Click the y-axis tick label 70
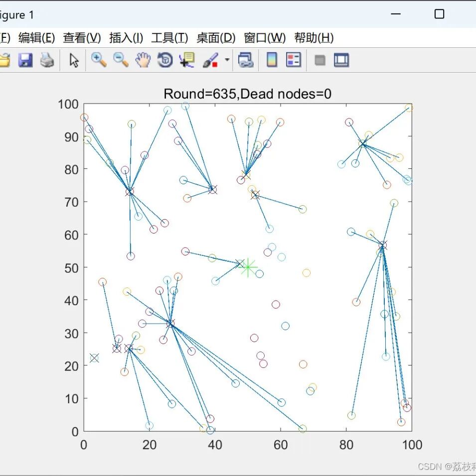476x476 pixels. tap(71, 203)
